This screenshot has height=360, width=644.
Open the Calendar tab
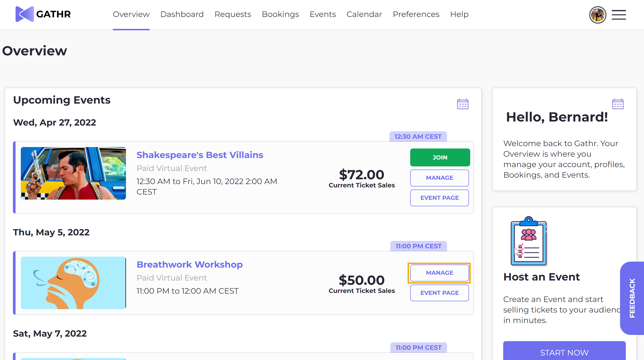(x=364, y=14)
